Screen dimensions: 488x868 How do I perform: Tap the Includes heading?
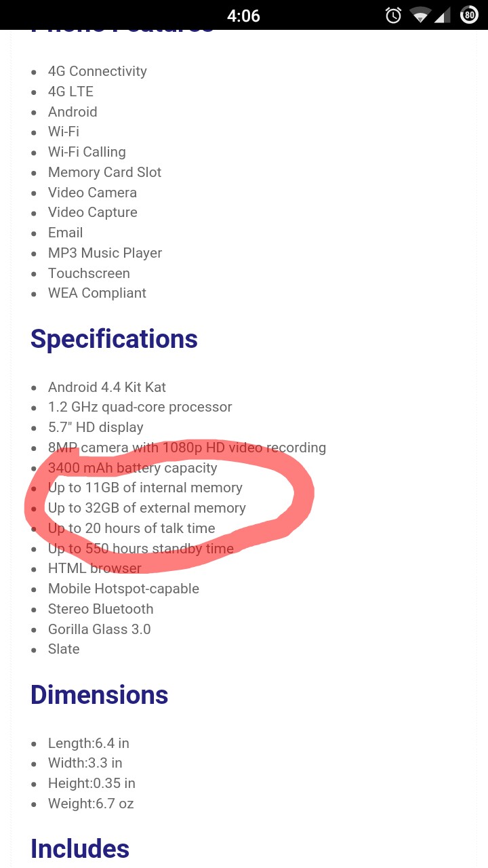coord(80,848)
